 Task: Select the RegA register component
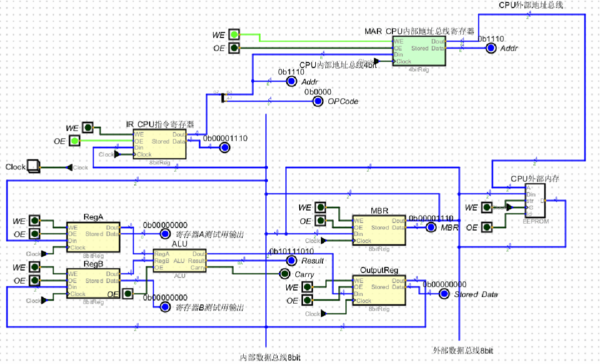(94, 237)
